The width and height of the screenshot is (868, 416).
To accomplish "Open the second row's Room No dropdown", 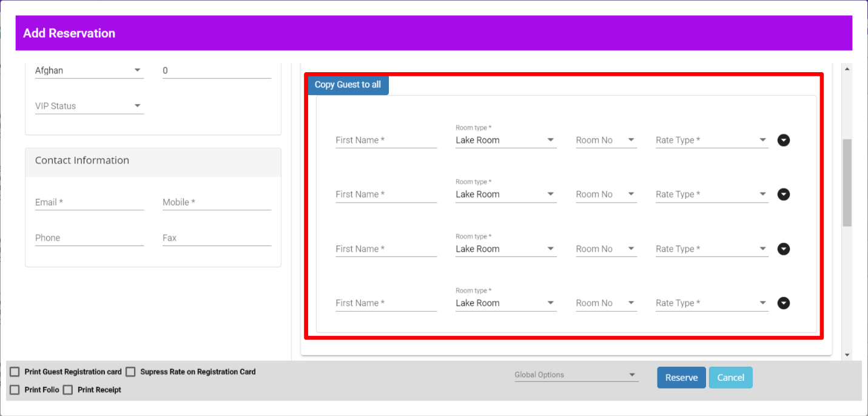I will 605,195.
